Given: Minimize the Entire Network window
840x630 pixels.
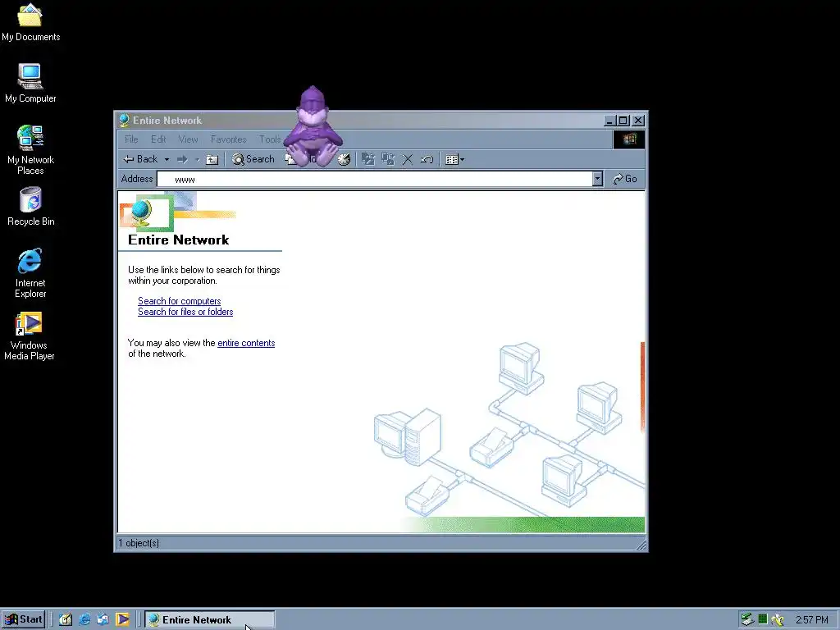Looking at the screenshot, I should pos(609,121).
